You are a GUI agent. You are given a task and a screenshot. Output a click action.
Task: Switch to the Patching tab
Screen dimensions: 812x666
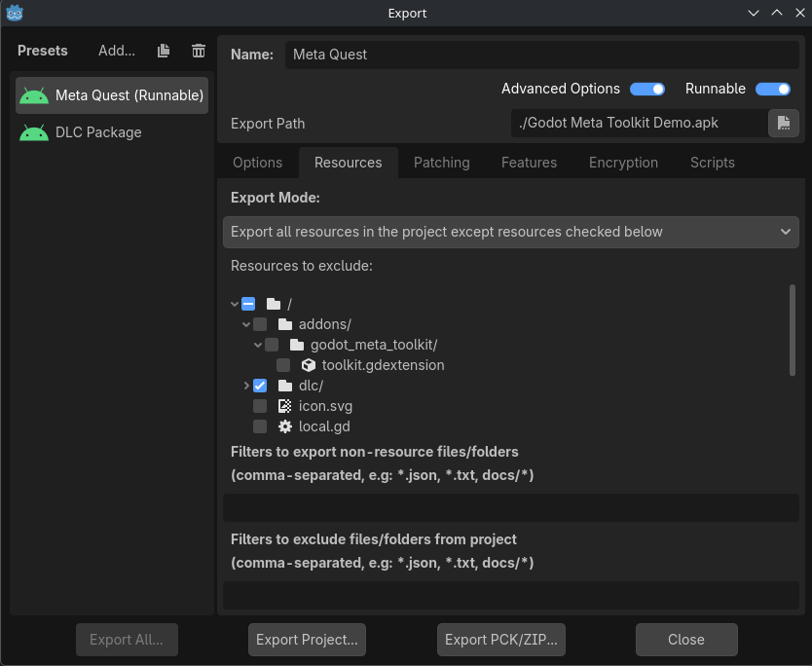point(441,163)
